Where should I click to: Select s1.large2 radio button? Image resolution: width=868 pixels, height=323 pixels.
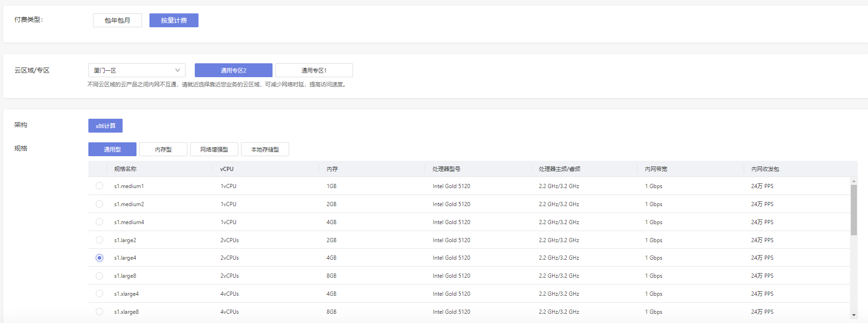(99, 240)
